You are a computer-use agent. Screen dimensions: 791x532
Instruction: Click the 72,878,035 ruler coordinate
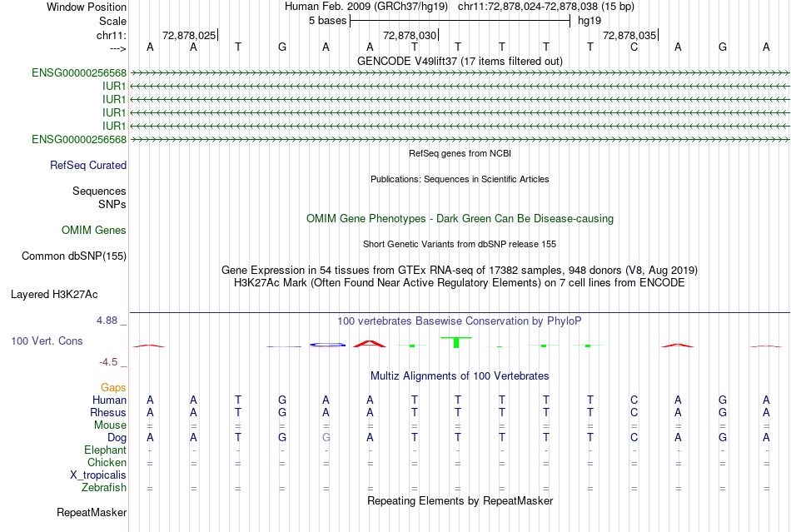tap(629, 35)
